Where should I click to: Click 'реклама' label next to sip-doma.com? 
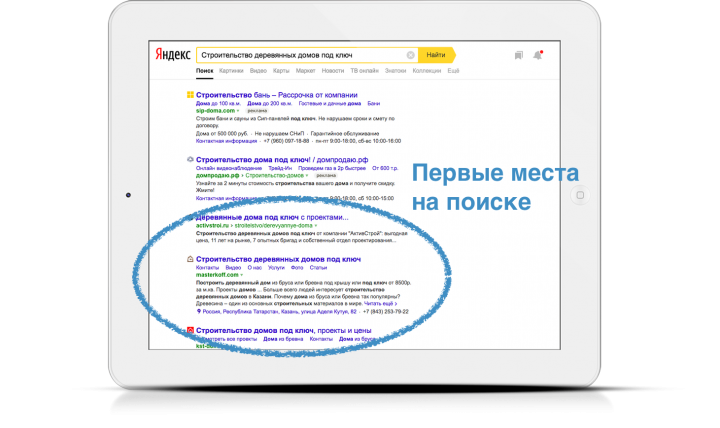(257, 111)
